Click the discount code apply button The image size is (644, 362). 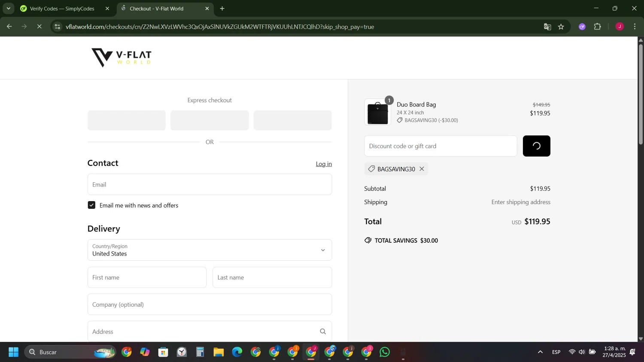537,146
